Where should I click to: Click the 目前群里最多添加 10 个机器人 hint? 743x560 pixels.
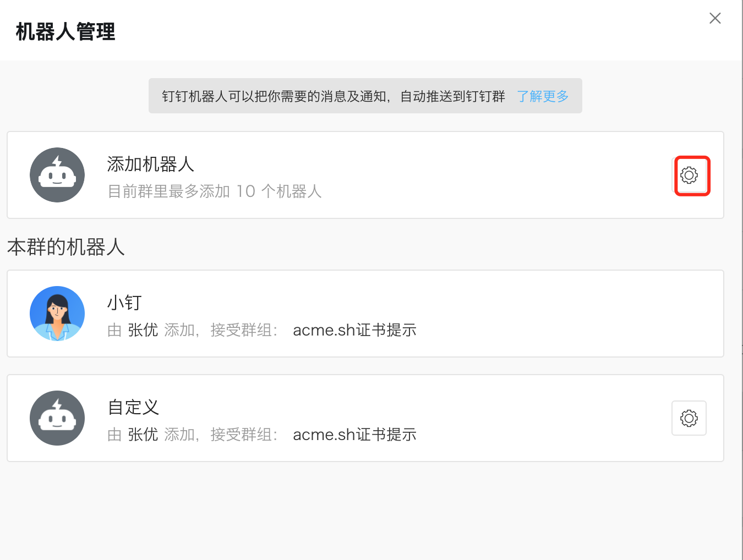214,191
